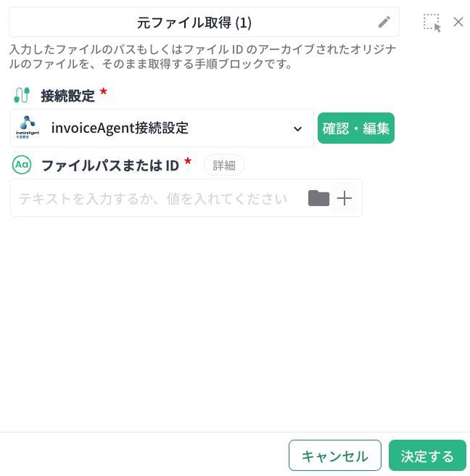The height and width of the screenshot is (476, 470).
Task: Confirm settings with 決定する button
Action: pyautogui.click(x=427, y=456)
